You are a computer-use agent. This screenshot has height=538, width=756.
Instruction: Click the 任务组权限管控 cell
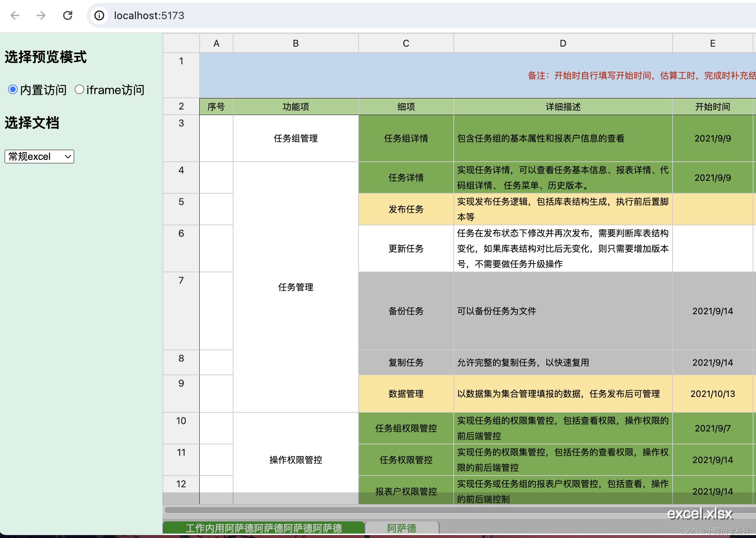(406, 428)
